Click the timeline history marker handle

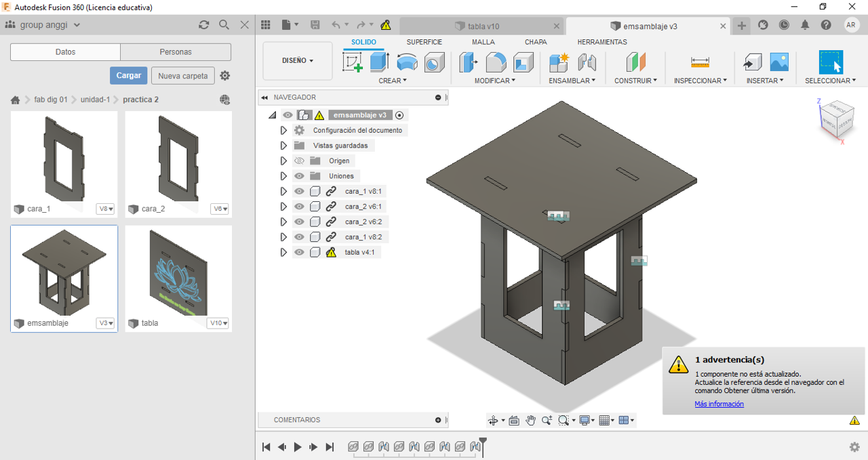[x=483, y=442]
